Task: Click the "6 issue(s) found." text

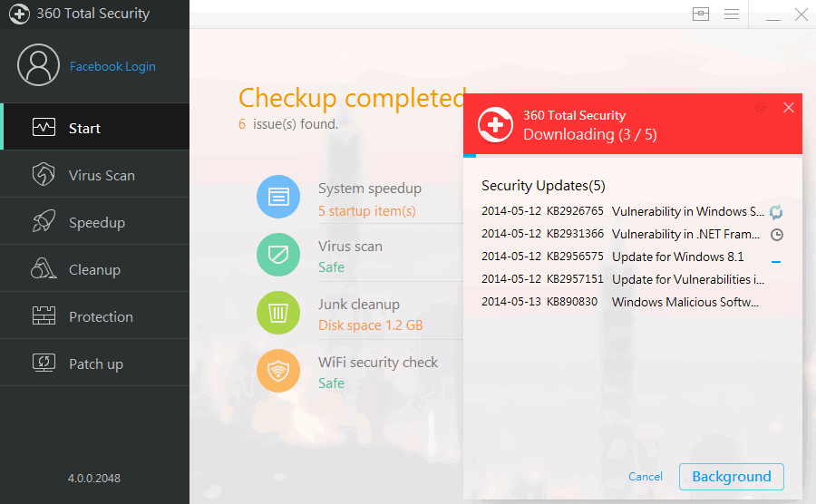Action: point(288,124)
